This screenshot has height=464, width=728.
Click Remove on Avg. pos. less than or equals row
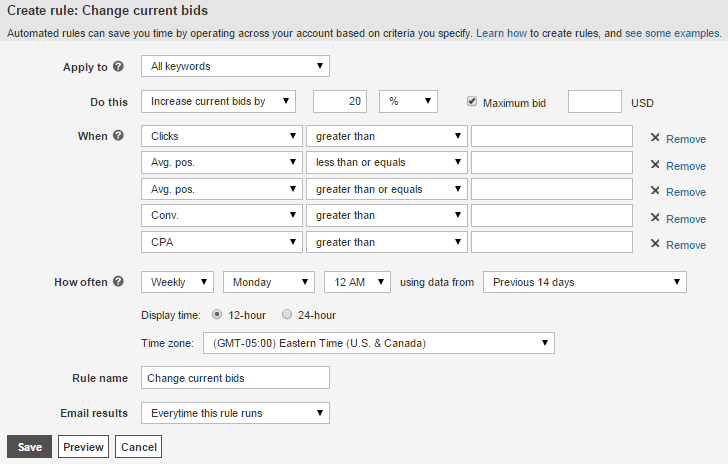coord(686,166)
